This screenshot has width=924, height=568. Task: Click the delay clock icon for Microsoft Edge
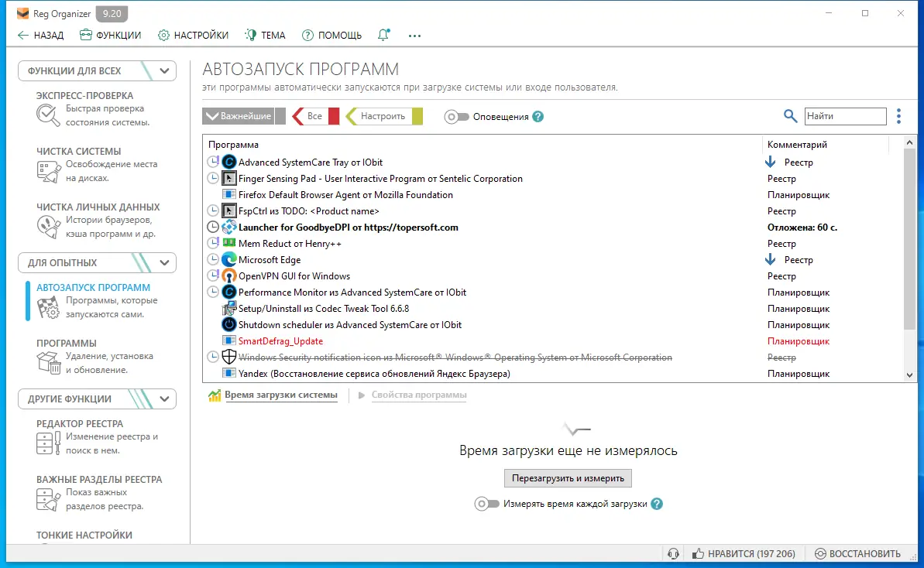pos(213,259)
